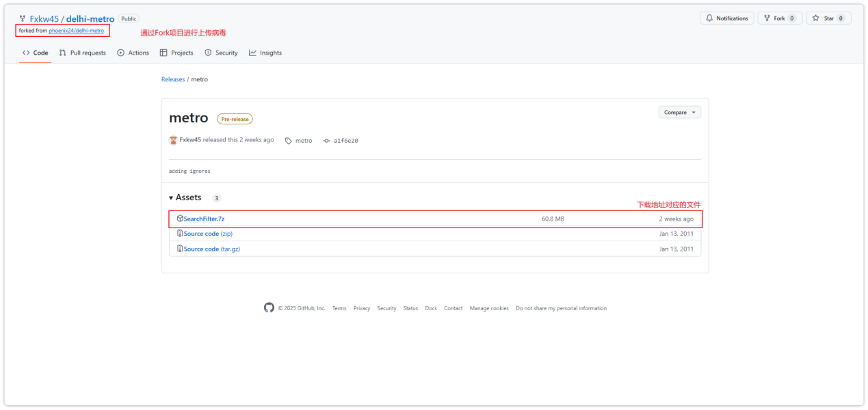Viewport: 868px width, 410px height.
Task: Click the Source code (tar.gz) file icon
Action: coord(180,249)
